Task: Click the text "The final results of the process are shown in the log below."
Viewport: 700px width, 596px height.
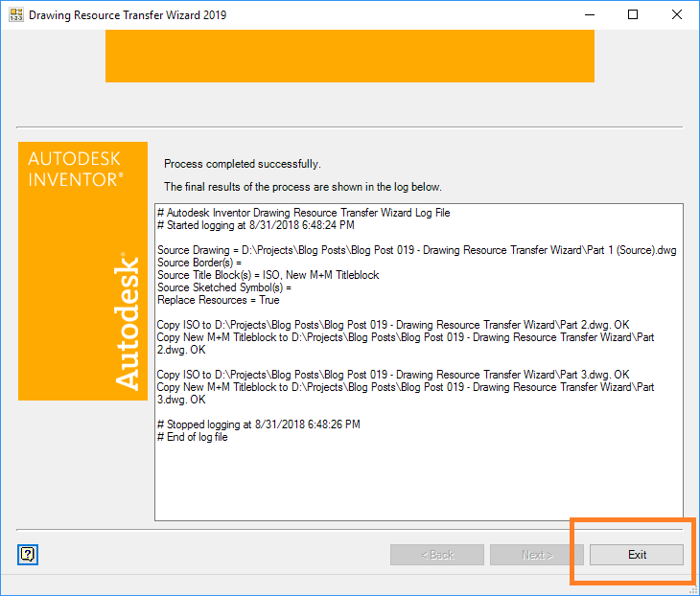Action: coord(303,187)
